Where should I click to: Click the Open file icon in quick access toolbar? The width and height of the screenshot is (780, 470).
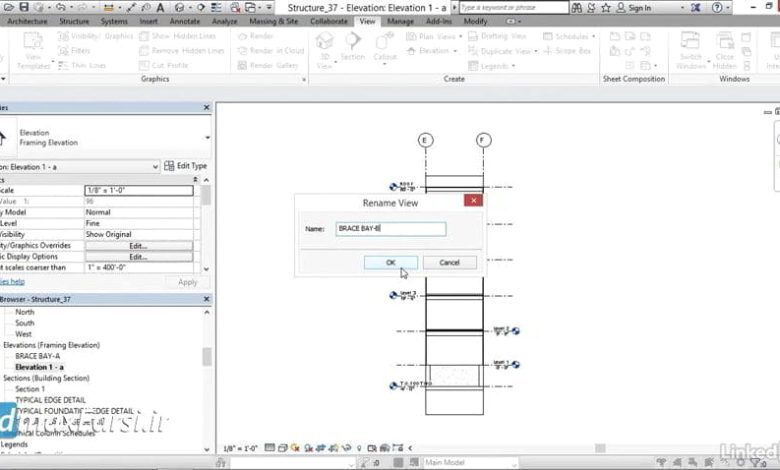8,7
